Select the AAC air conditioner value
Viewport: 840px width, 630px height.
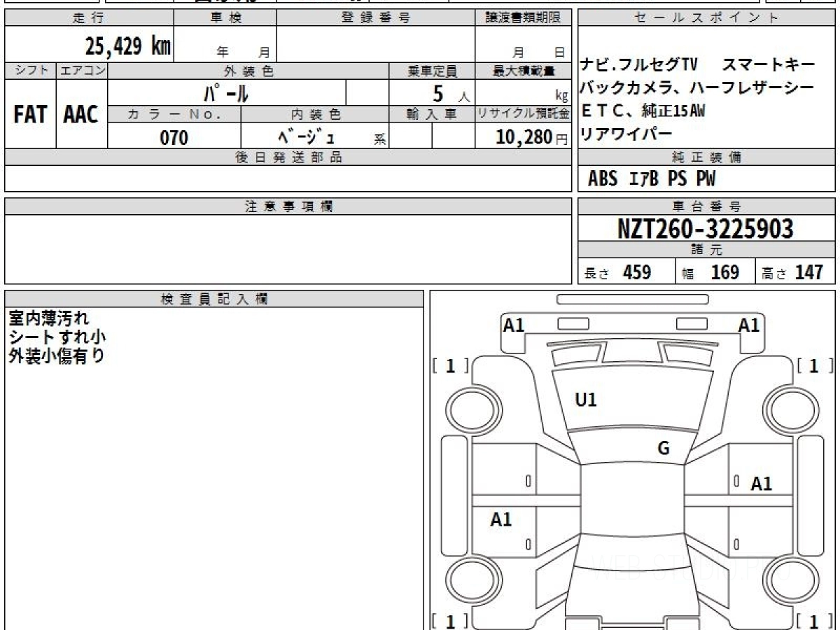click(81, 115)
